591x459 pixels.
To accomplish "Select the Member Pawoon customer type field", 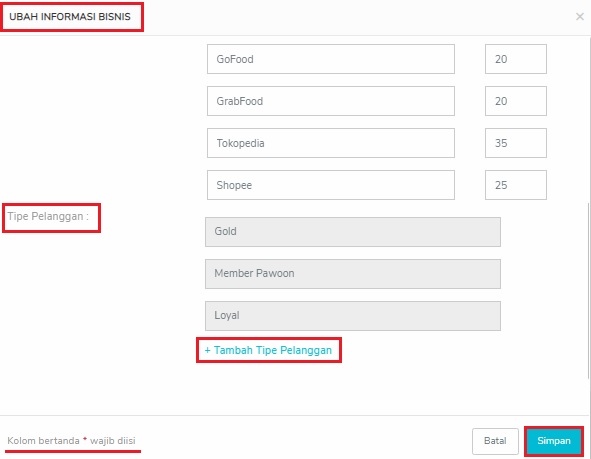I will [x=353, y=274].
